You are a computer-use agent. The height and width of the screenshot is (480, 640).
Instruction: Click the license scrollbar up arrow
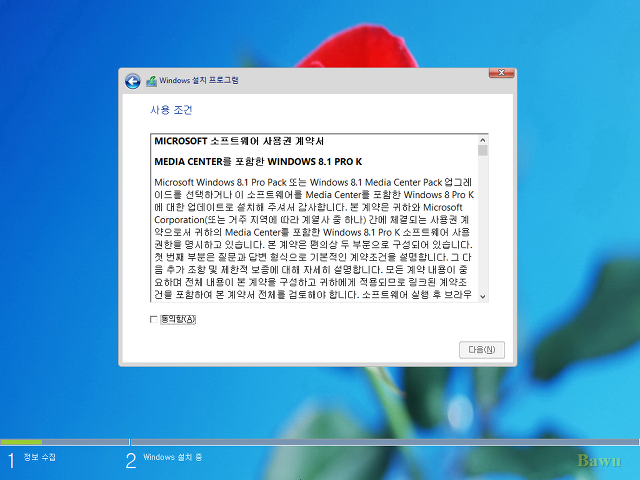pos(483,140)
